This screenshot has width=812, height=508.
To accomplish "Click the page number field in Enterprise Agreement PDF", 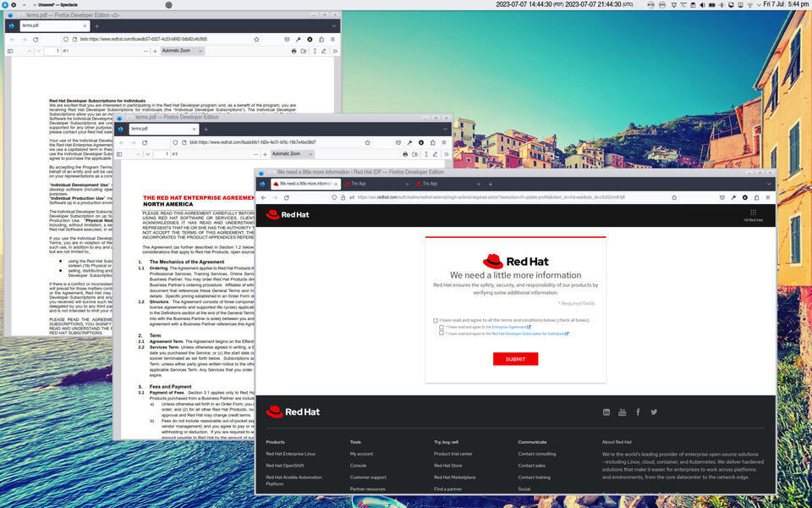I will coord(162,154).
